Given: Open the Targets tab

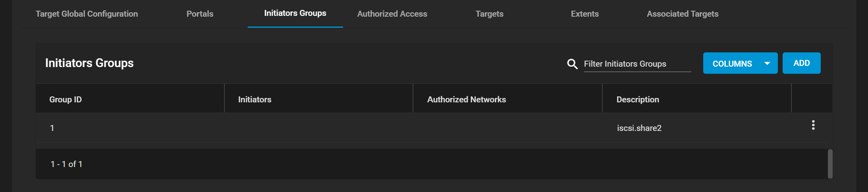Looking at the screenshot, I should [489, 14].
